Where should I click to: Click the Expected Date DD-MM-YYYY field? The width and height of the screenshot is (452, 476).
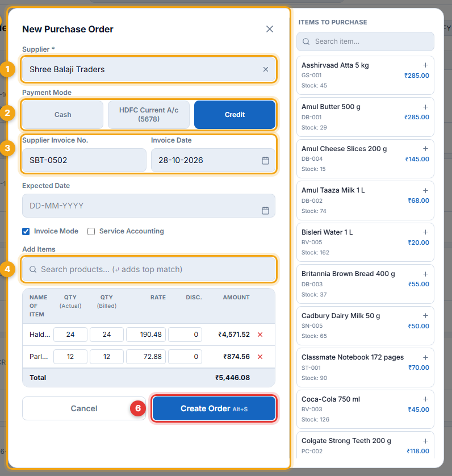tap(149, 206)
